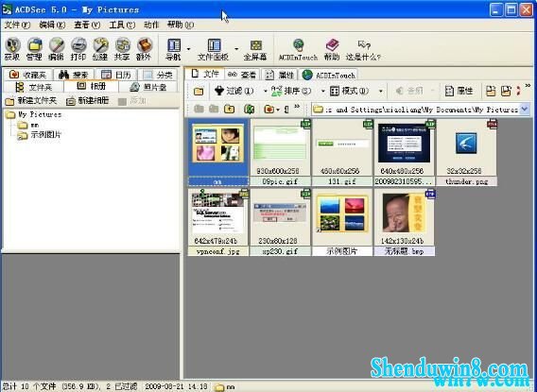The image size is (537, 392).
Task: Click the 新建文件夹 new folder button
Action: coord(31,100)
